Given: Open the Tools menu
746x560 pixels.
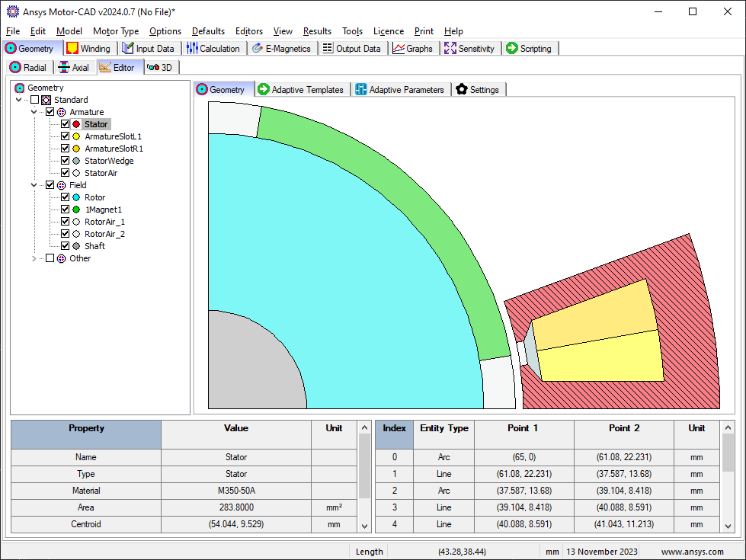Looking at the screenshot, I should (x=352, y=31).
